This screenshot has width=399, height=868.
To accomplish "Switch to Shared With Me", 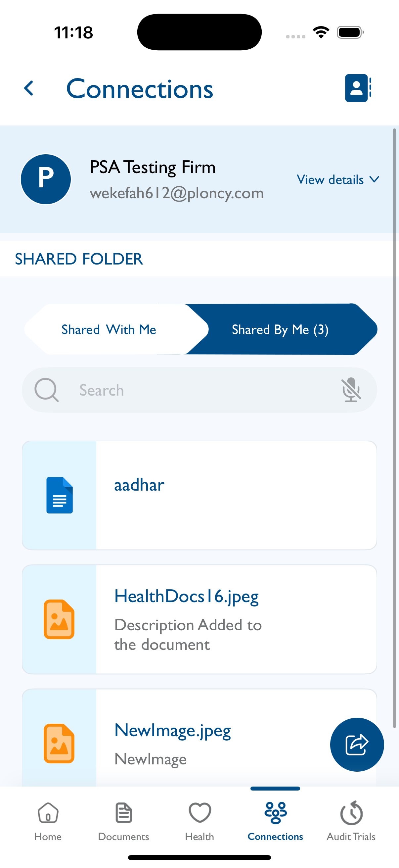I will 109,329.
